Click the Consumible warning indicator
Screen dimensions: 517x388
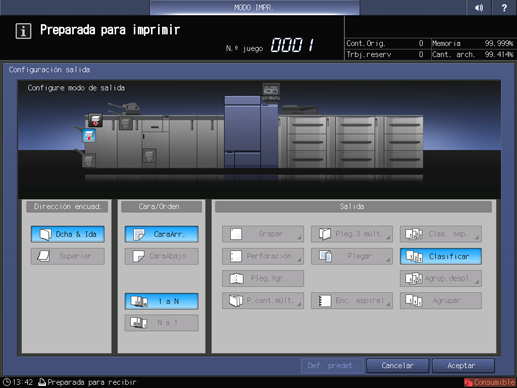(x=490, y=382)
